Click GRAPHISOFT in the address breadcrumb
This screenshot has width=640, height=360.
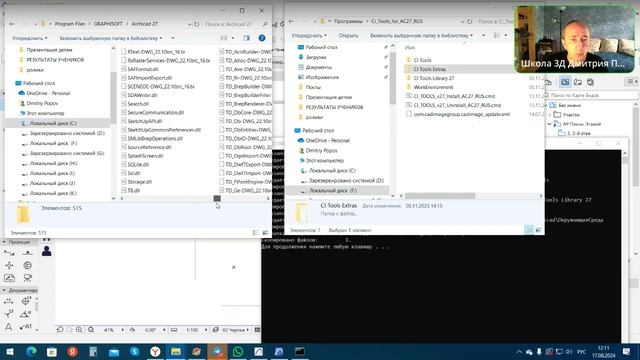pos(108,24)
